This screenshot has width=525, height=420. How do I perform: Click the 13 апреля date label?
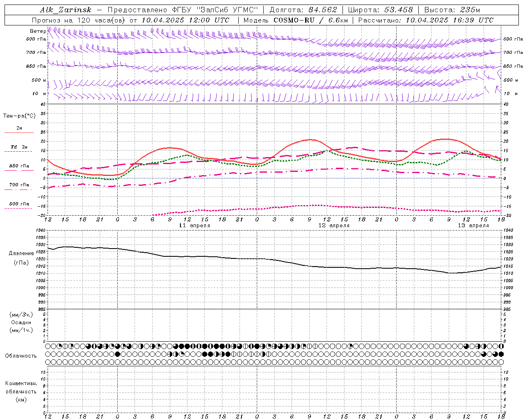[x=473, y=226]
